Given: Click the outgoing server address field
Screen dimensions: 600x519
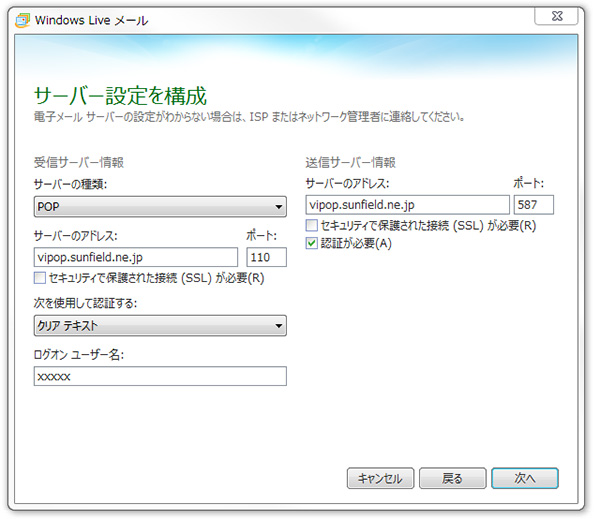Looking at the screenshot, I should pos(408,205).
